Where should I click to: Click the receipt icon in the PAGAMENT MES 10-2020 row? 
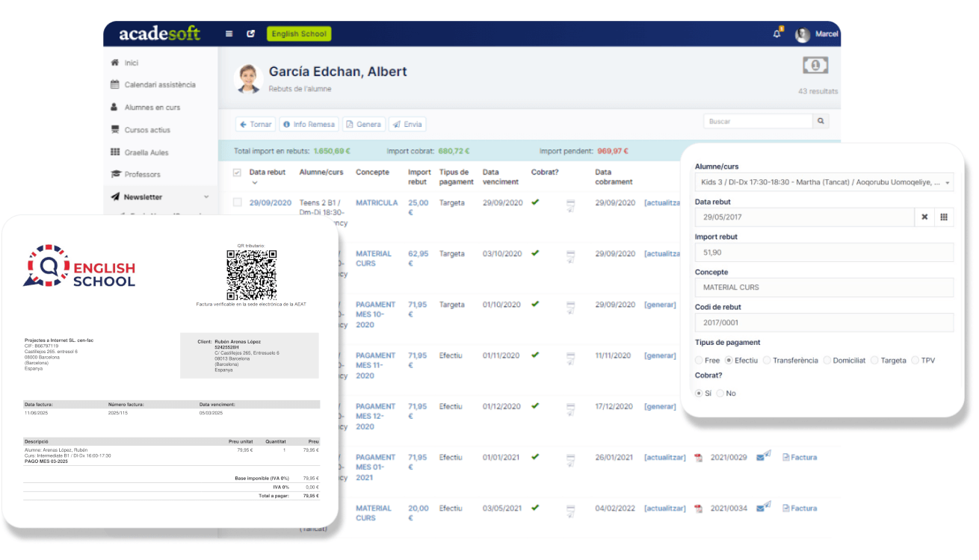[x=570, y=308]
